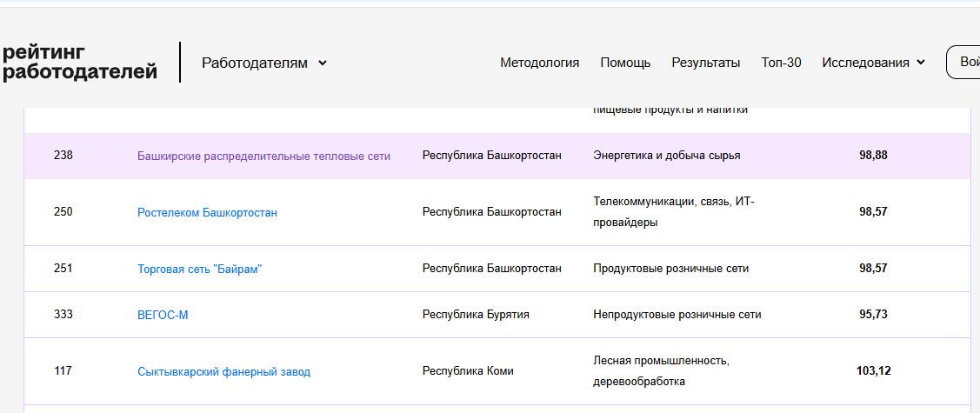Screen dimensions: 980x413
Task: Click the score 103,12 value
Action: [x=873, y=371]
